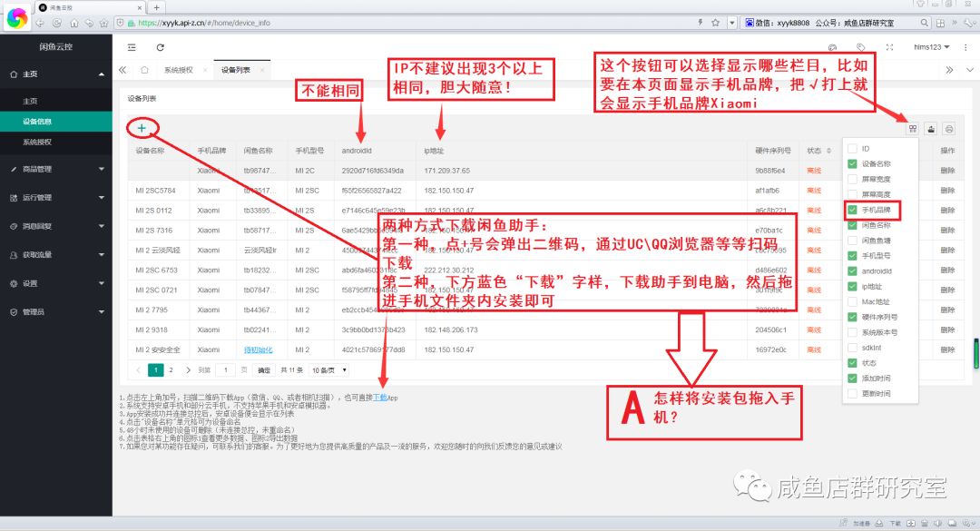
Task: Uncheck the 手机品牌 column checkbox
Action: [852, 210]
